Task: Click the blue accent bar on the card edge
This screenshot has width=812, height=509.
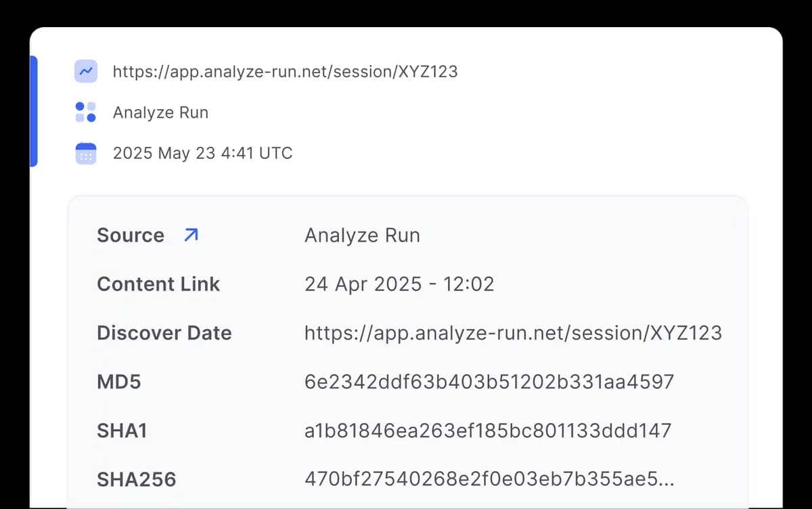Action: (x=33, y=111)
